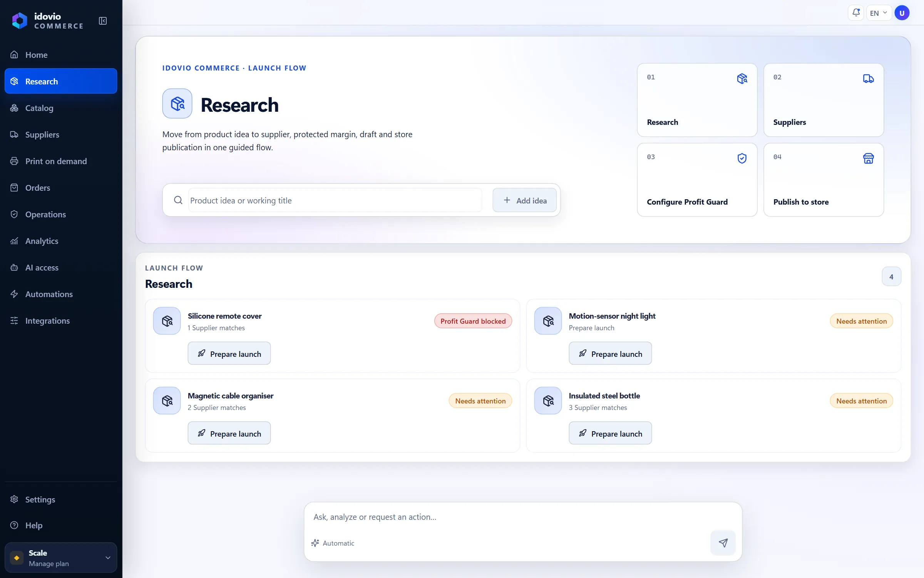The width and height of the screenshot is (924, 578).
Task: Open Catalog in the sidebar
Action: coord(61,108)
